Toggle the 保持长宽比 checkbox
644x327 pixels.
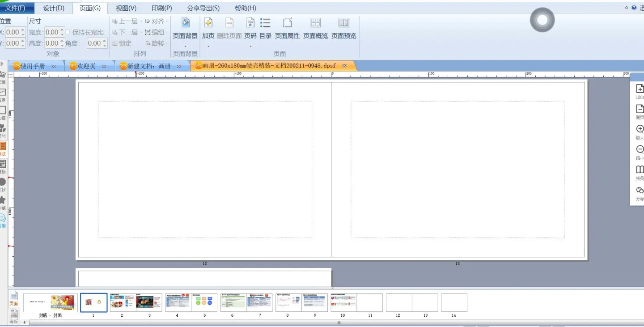point(68,32)
